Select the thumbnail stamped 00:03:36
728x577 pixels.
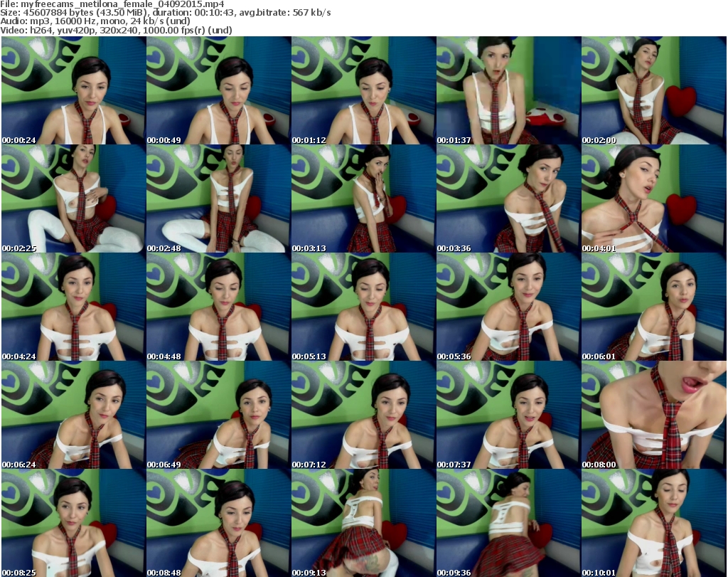(508, 198)
